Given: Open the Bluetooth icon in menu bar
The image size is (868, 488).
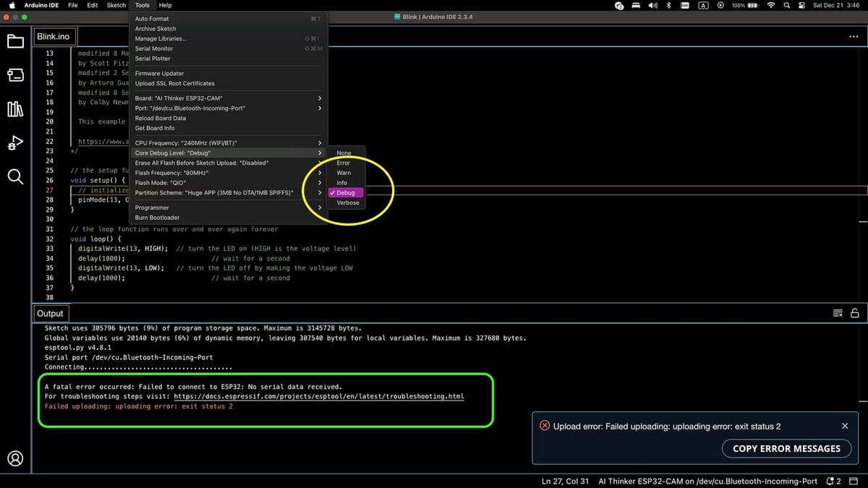Looking at the screenshot, I should (669, 5).
